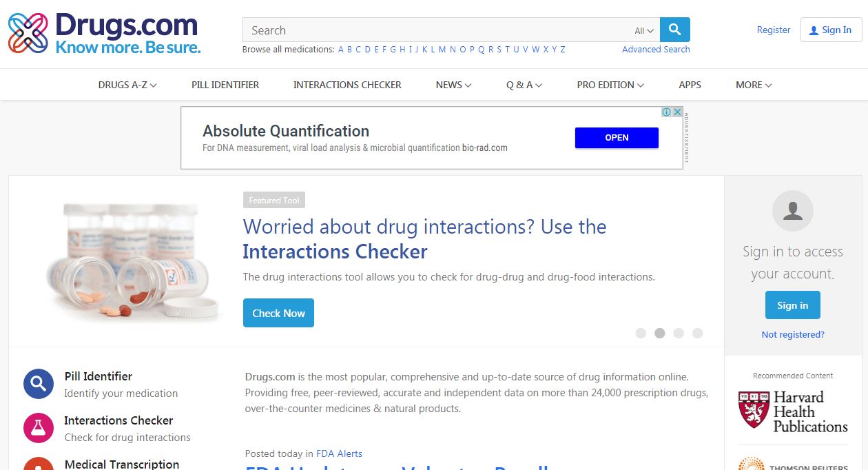Browse medications starting with letter W
The width and height of the screenshot is (868, 470).
pos(535,49)
